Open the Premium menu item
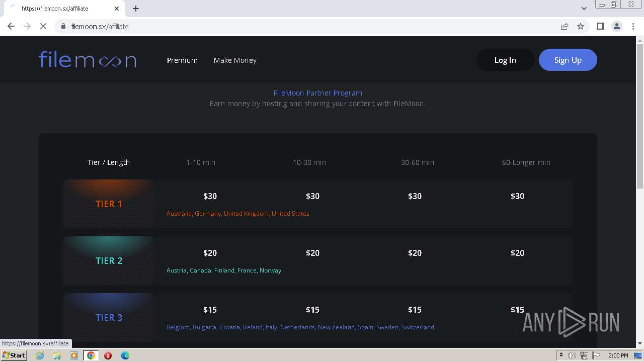 pyautogui.click(x=182, y=60)
